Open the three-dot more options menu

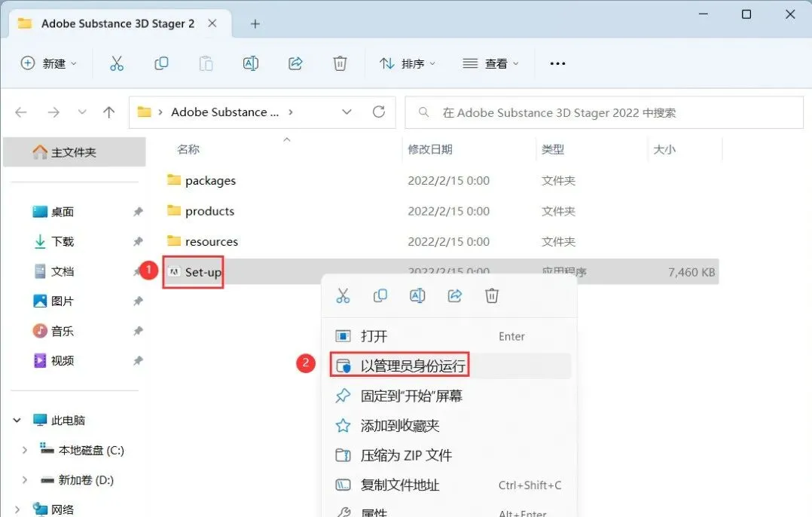557,64
